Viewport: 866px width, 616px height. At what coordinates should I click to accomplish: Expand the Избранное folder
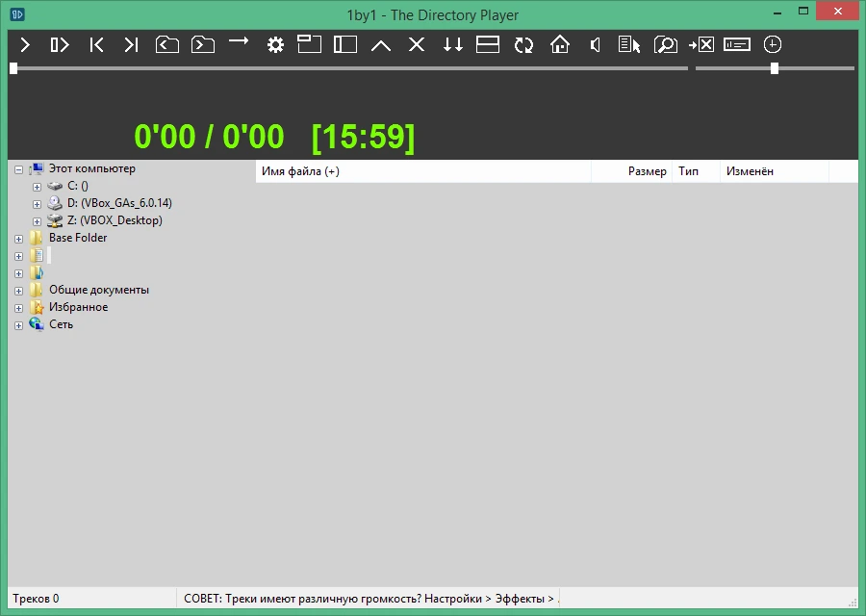(x=19, y=308)
